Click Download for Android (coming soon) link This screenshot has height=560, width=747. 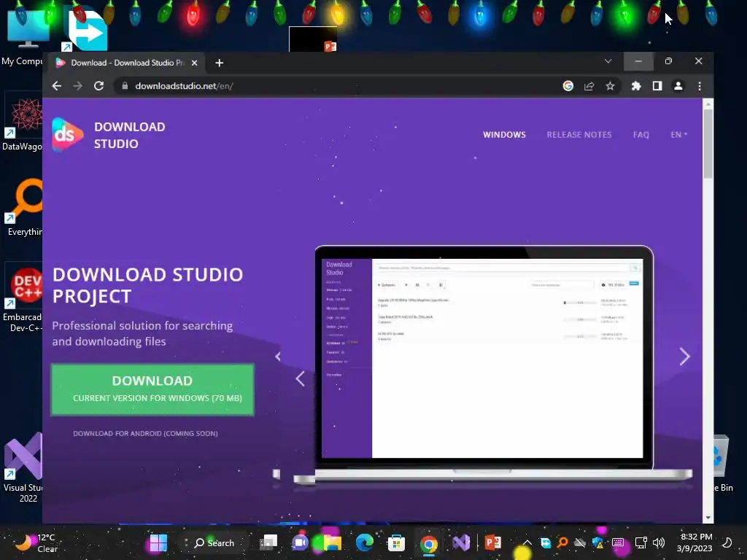coord(145,433)
